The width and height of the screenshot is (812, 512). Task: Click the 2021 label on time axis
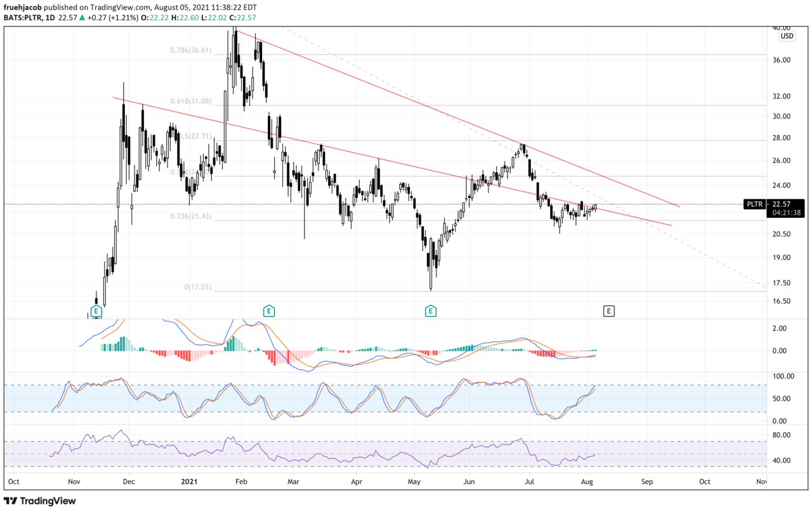[189, 482]
